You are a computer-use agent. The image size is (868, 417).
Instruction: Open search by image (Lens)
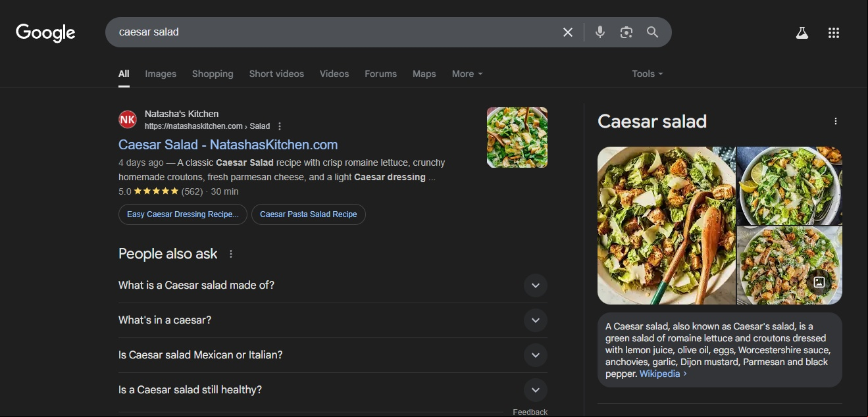(x=626, y=32)
